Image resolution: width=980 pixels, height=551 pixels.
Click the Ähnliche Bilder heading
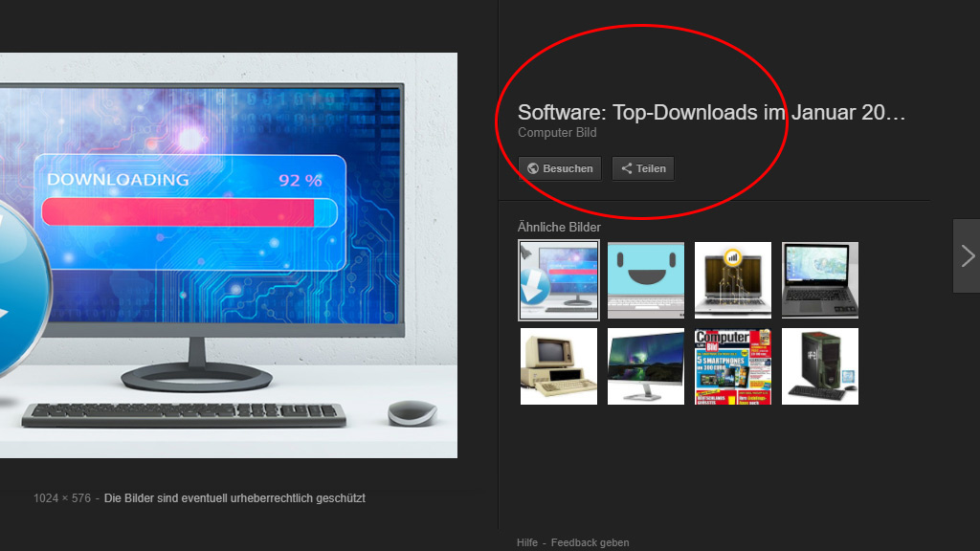pyautogui.click(x=559, y=228)
